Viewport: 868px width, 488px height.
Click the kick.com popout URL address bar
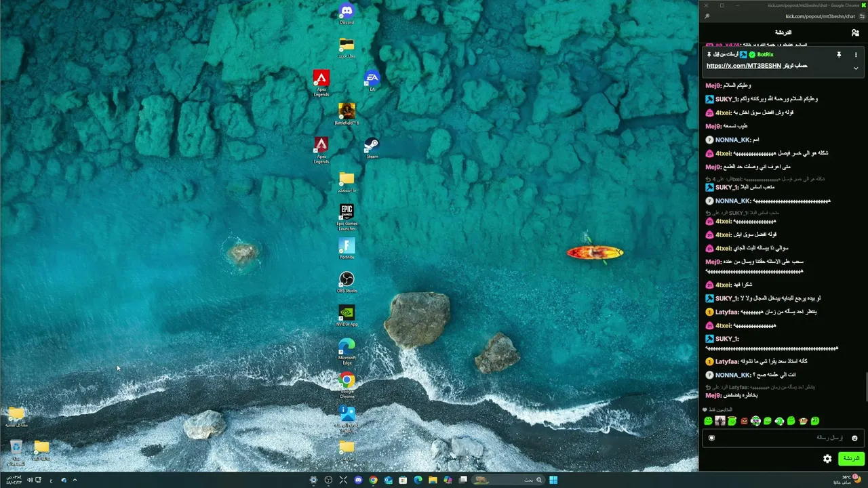click(x=821, y=16)
